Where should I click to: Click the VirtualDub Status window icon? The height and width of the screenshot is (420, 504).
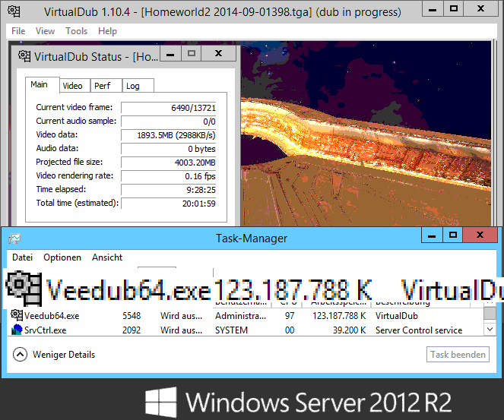[25, 56]
